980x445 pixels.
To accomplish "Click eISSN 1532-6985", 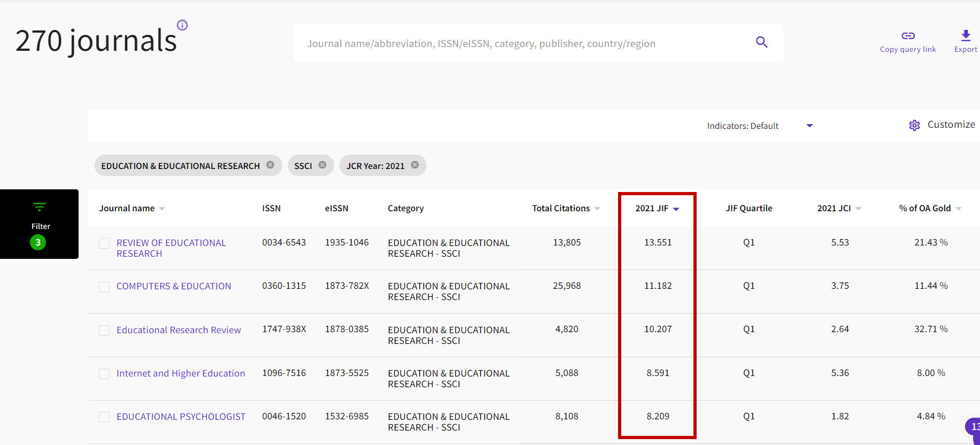I will 347,416.
